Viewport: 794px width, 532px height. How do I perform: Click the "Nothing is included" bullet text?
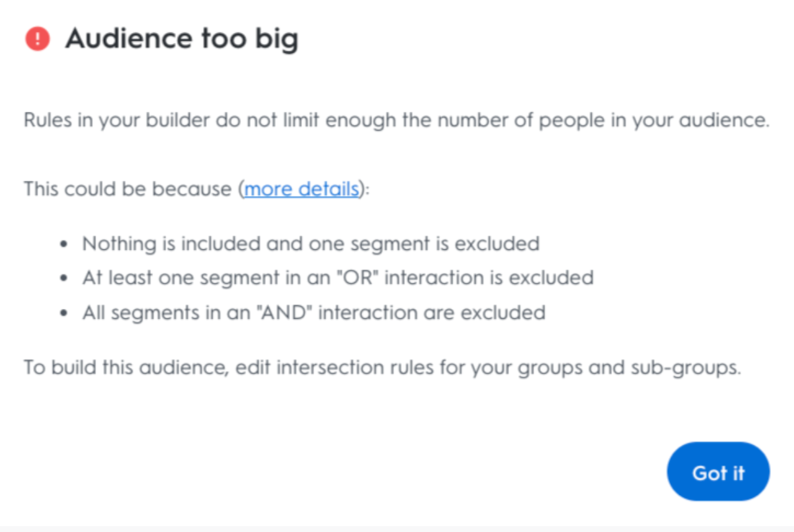coord(310,244)
